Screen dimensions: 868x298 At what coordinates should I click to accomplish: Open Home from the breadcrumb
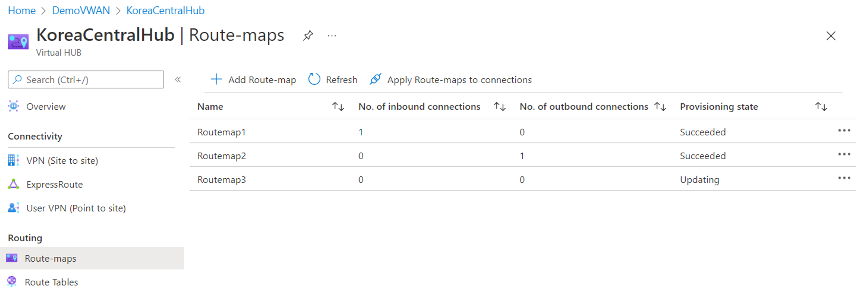(x=21, y=10)
